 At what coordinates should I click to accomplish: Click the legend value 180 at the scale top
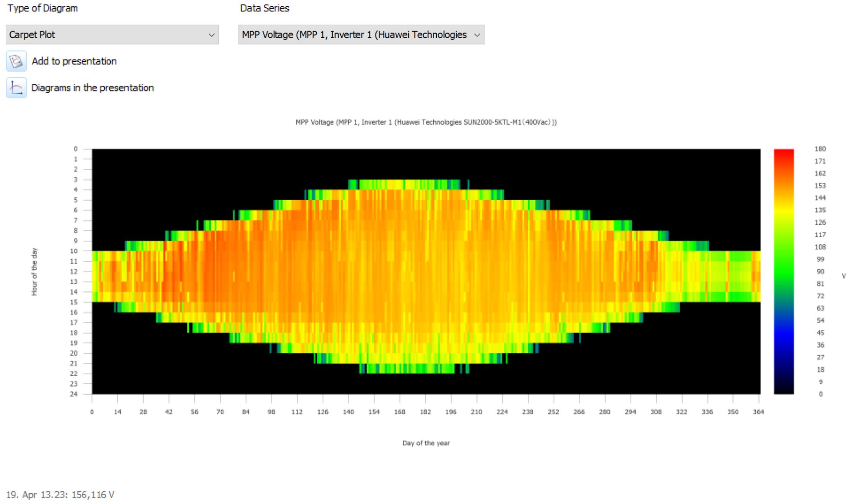pyautogui.click(x=820, y=149)
